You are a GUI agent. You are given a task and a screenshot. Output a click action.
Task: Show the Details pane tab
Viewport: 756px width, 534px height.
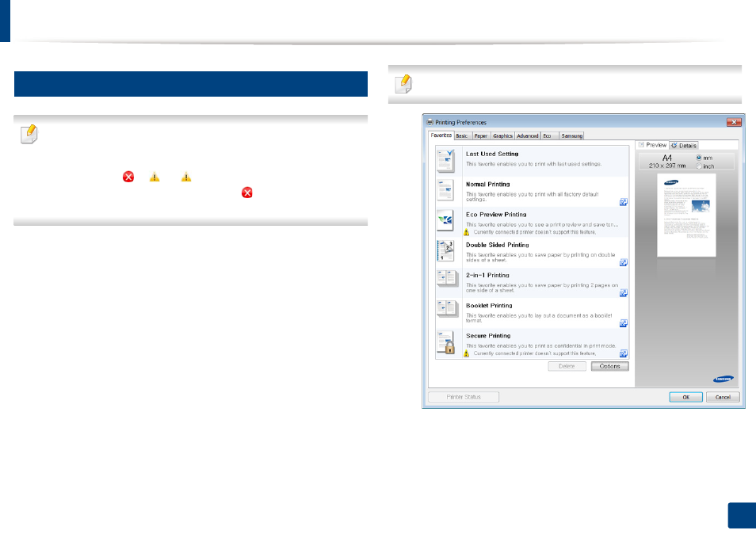[684, 145]
